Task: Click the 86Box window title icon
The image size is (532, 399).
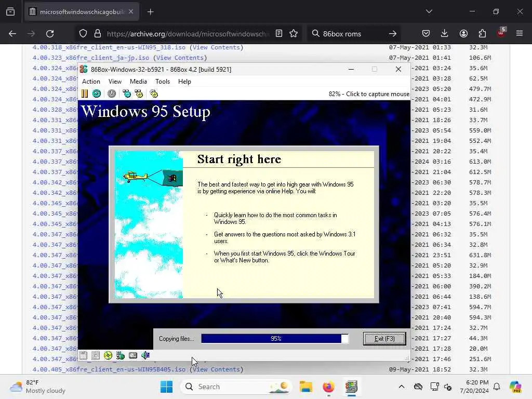Action: (x=84, y=69)
